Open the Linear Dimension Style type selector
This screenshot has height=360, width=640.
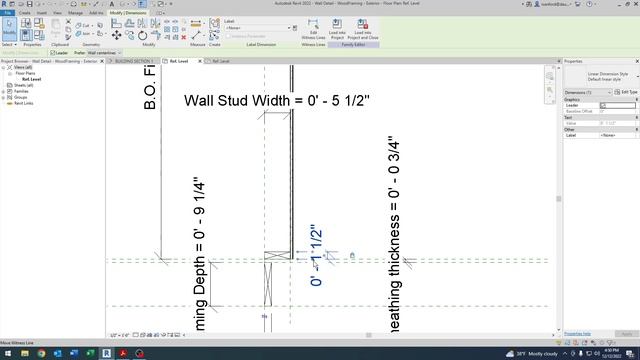601,77
